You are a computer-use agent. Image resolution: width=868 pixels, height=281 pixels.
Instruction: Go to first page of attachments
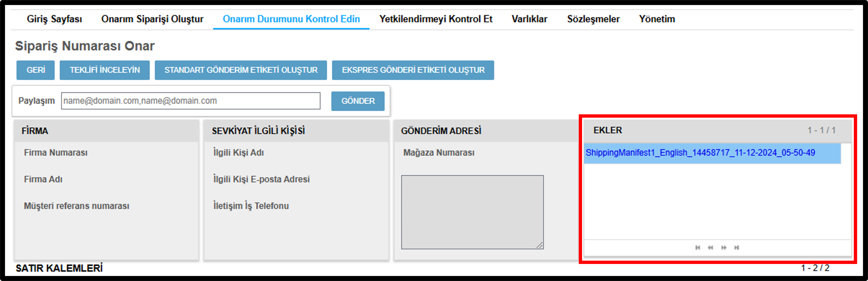tap(697, 248)
